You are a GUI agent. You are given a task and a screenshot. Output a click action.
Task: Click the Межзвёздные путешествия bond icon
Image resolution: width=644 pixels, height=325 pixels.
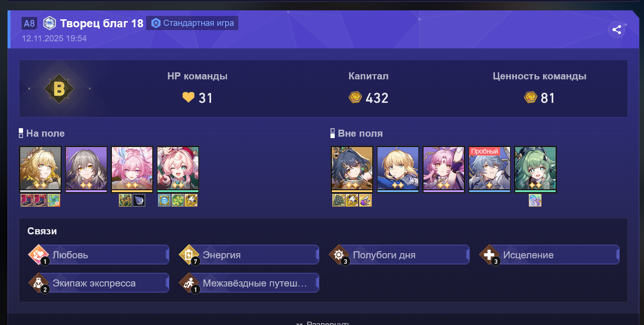click(x=189, y=283)
